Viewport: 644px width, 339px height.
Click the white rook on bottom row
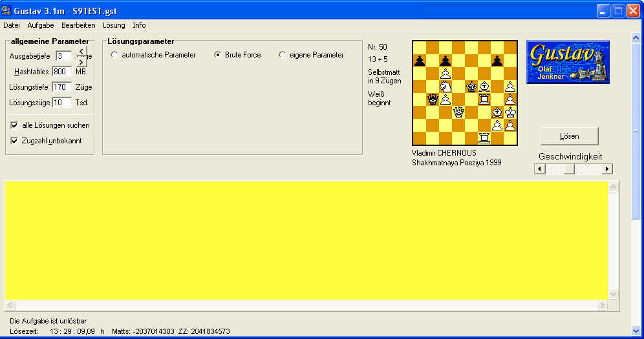click(484, 138)
